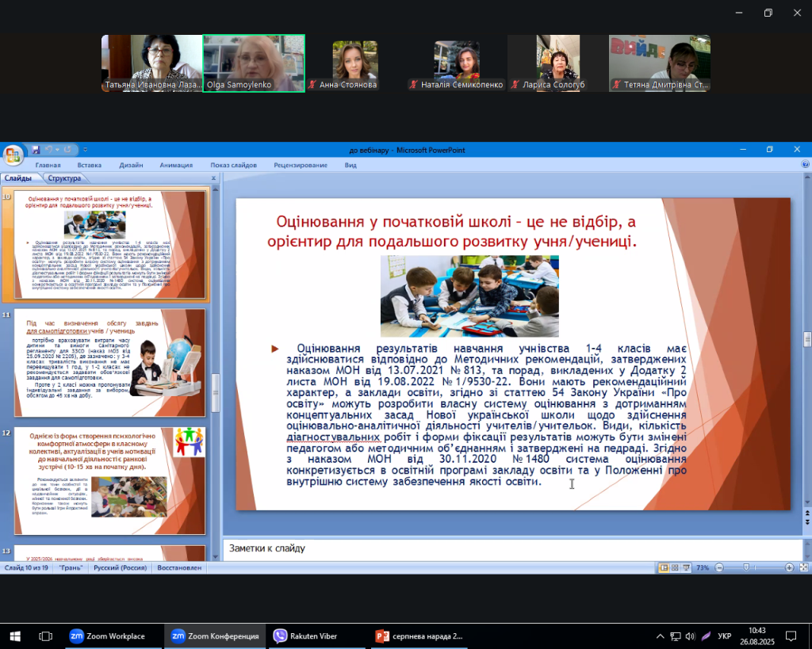
Task: Click the network icon in system tray
Action: 676,636
